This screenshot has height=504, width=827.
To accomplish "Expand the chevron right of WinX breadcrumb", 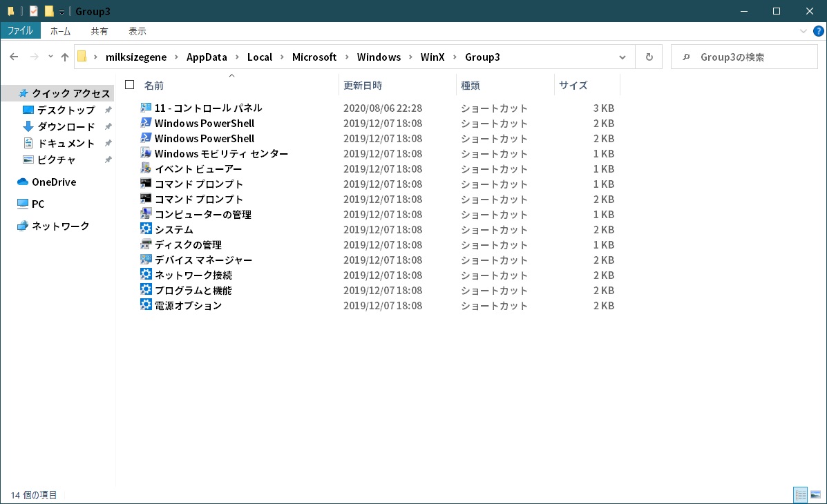I will [455, 57].
